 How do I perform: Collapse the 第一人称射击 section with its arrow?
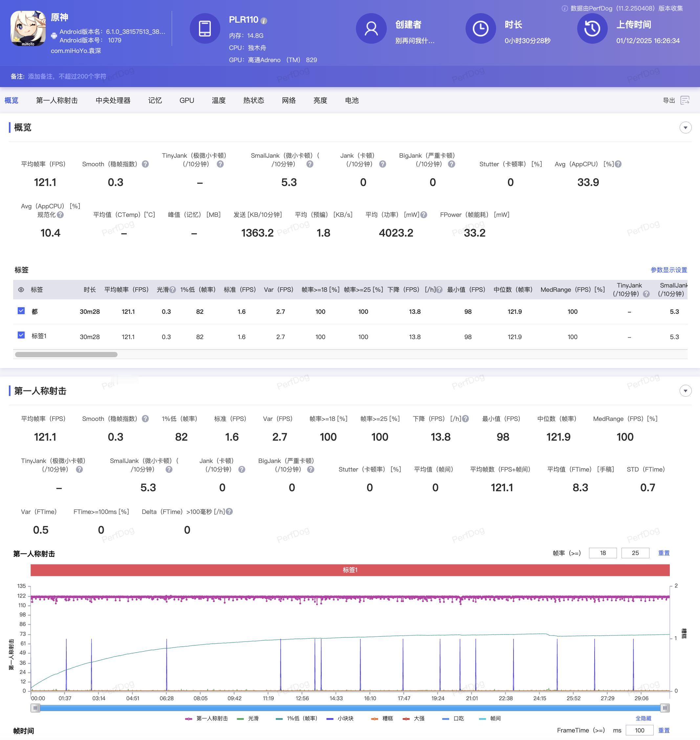click(685, 391)
